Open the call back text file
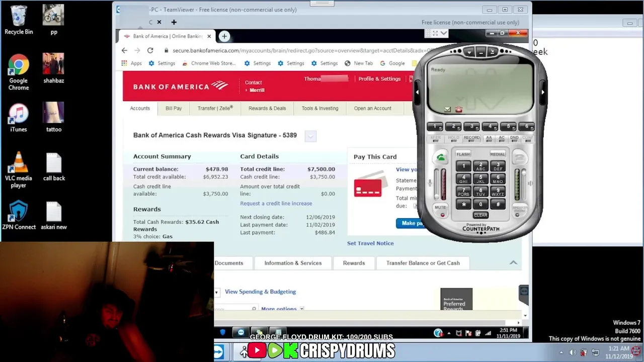This screenshot has height=362, width=644. click(x=54, y=166)
